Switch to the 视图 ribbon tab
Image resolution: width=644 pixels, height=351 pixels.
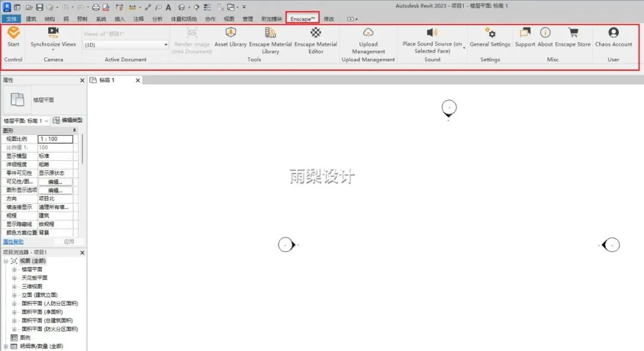229,19
